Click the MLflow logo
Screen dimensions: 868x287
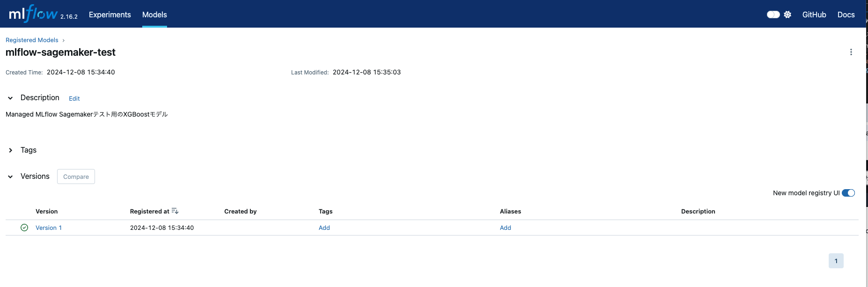coord(33,14)
